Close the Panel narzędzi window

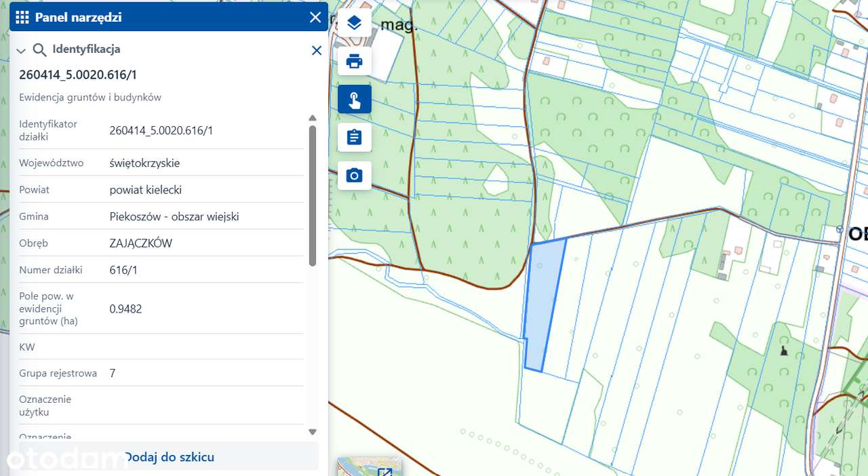(x=315, y=18)
